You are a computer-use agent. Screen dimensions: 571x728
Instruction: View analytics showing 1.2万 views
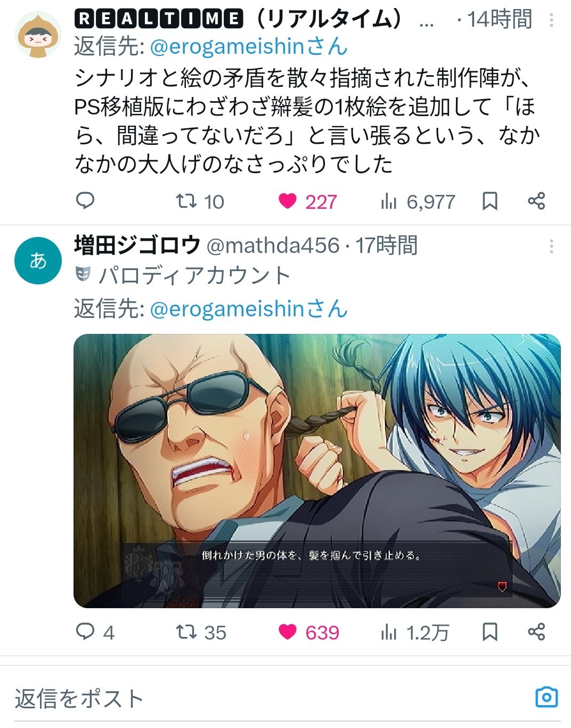coord(415,632)
